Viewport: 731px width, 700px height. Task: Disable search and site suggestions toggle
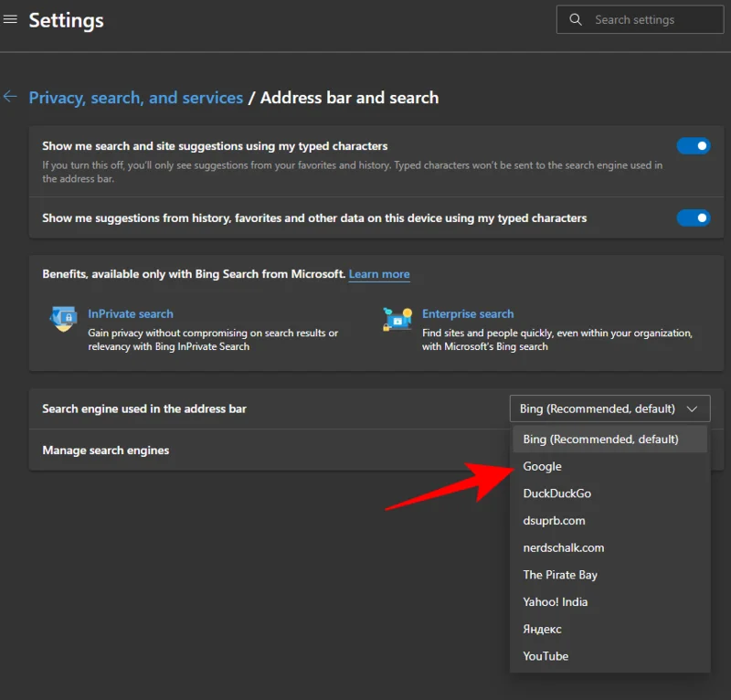point(694,145)
